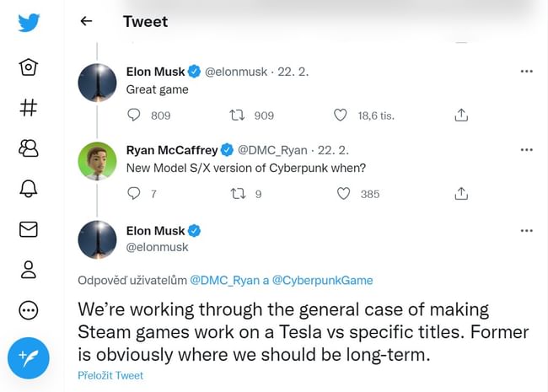Open the Communities icon in sidebar
Viewport: 548px width, 392px height.
(x=29, y=148)
